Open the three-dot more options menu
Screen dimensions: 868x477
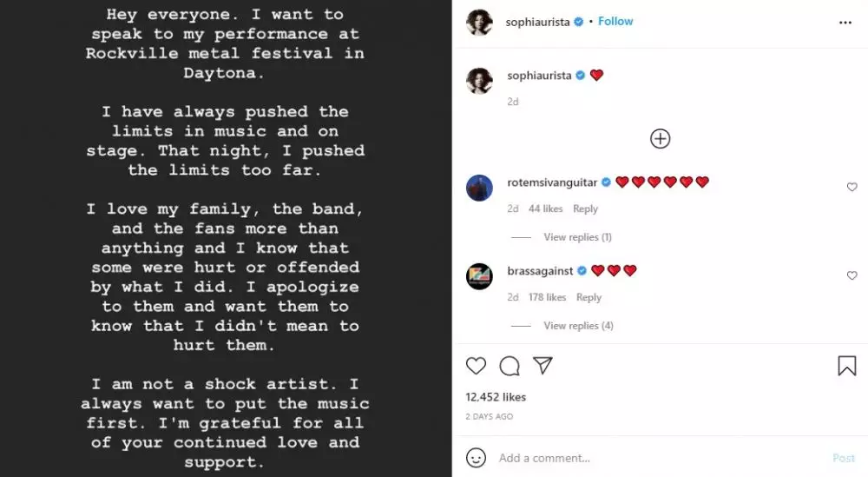[845, 23]
